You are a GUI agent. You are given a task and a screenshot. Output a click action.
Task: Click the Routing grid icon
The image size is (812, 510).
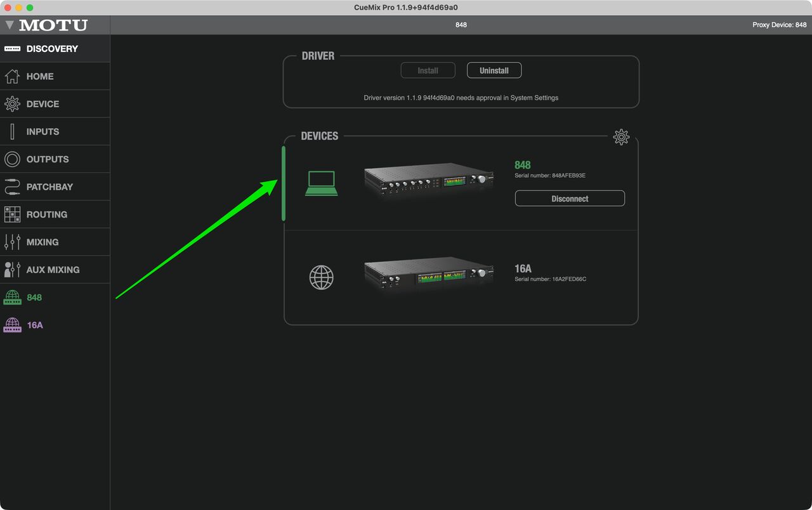12,214
